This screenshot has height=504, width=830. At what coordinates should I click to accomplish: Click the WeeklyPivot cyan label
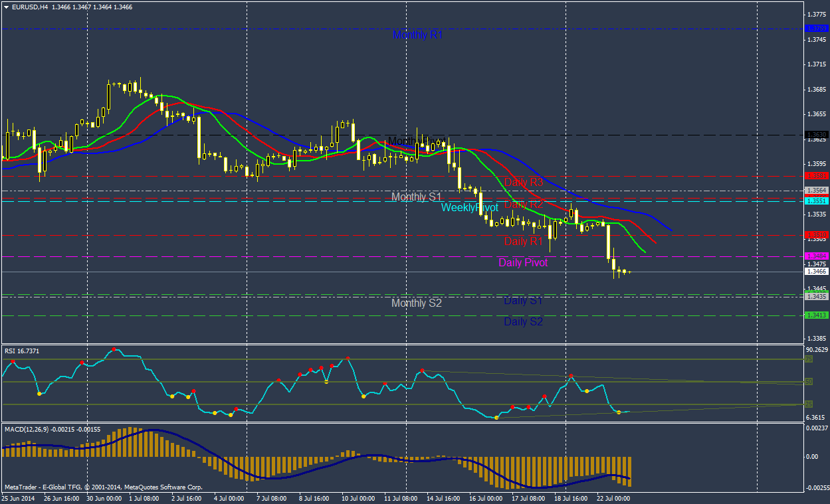pos(469,208)
